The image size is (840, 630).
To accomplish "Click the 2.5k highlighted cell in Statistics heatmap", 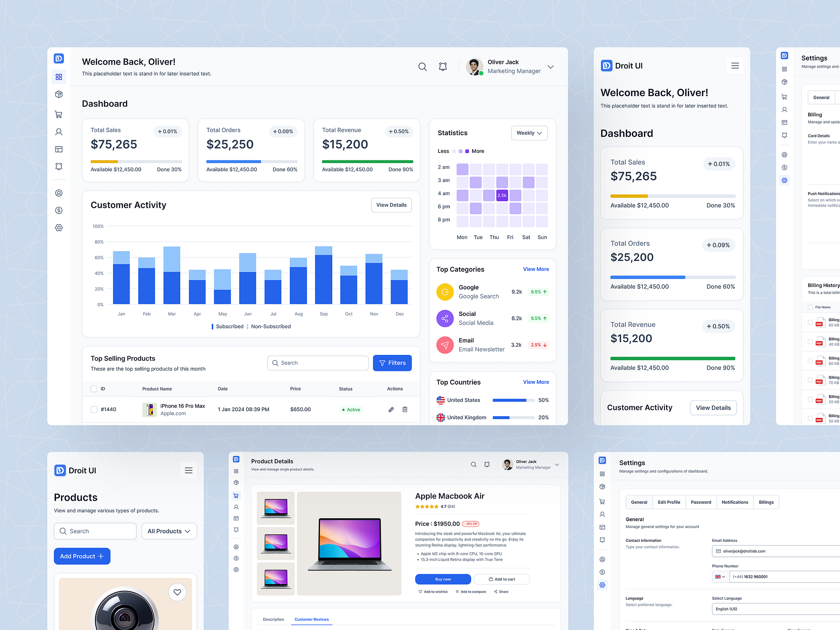I will [x=502, y=195].
